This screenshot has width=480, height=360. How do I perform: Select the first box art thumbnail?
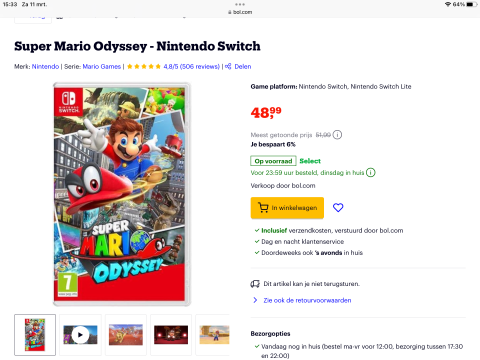click(35, 335)
